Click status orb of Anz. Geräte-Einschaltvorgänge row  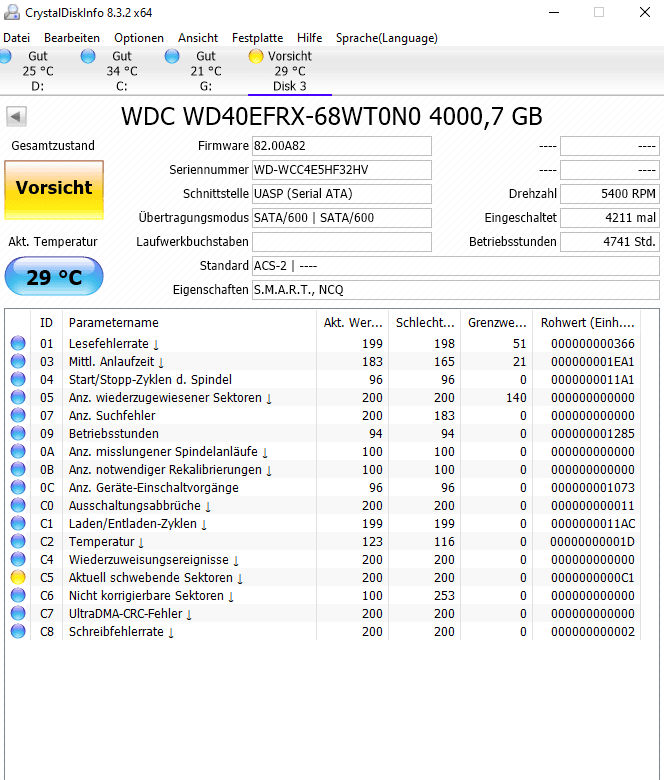click(18, 487)
